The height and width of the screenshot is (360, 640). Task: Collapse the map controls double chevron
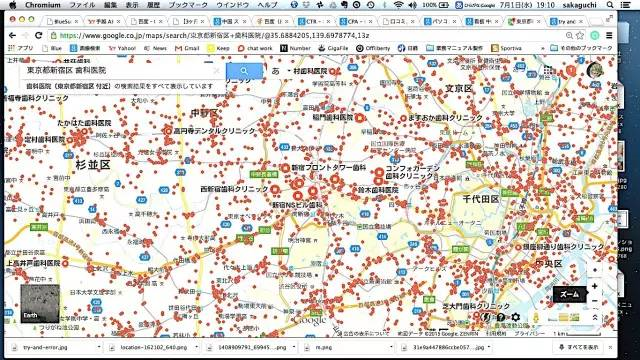(x=595, y=317)
